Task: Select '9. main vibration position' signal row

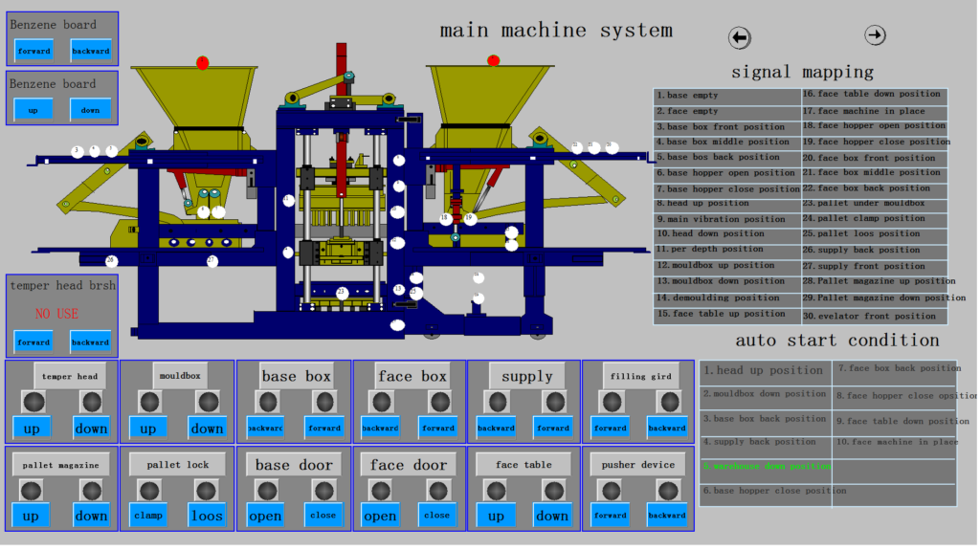Action: [727, 219]
